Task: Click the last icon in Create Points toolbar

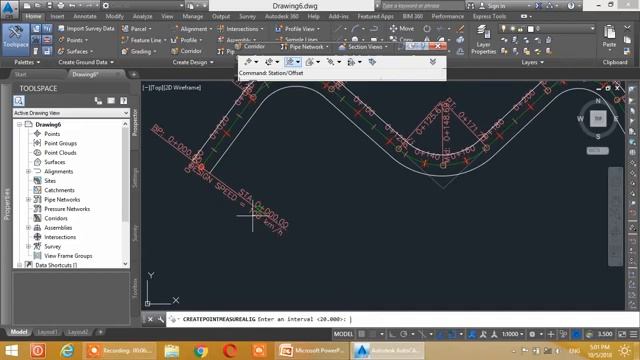Action: (372, 62)
